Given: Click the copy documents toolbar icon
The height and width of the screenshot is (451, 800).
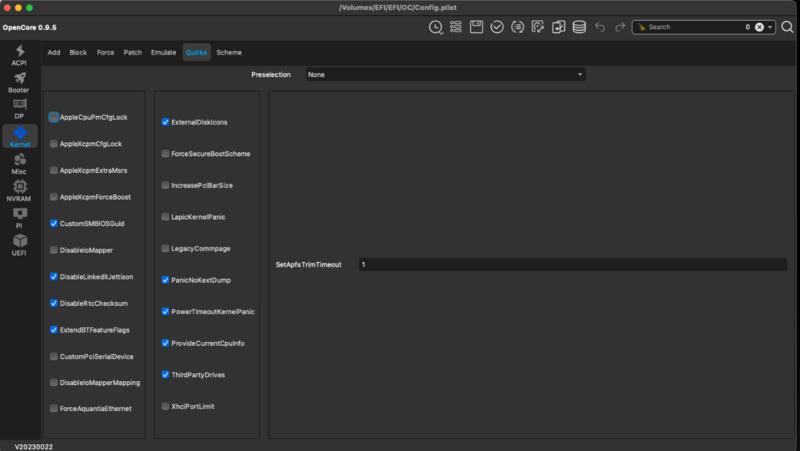Looking at the screenshot, I should (559, 27).
